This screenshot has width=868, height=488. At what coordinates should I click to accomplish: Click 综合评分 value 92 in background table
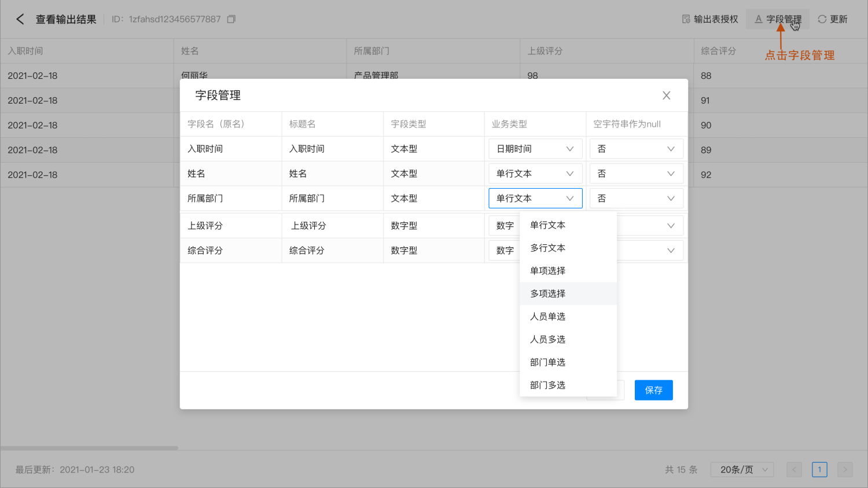pos(706,175)
